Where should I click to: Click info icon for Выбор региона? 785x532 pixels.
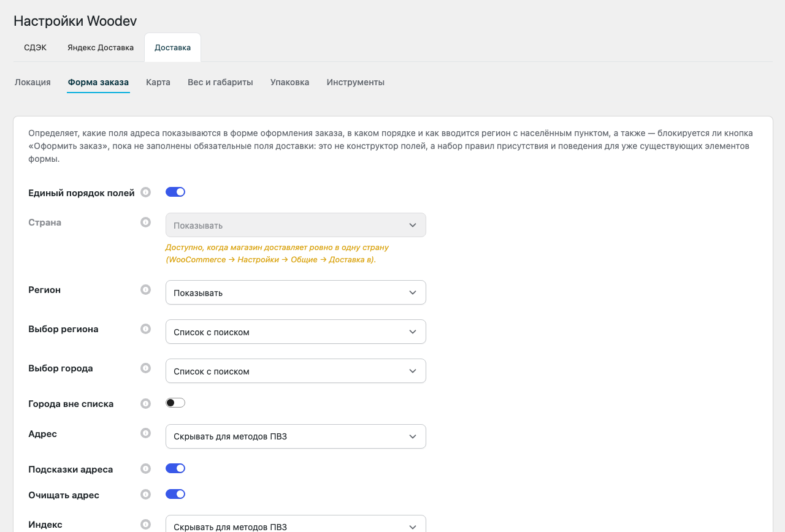click(145, 329)
